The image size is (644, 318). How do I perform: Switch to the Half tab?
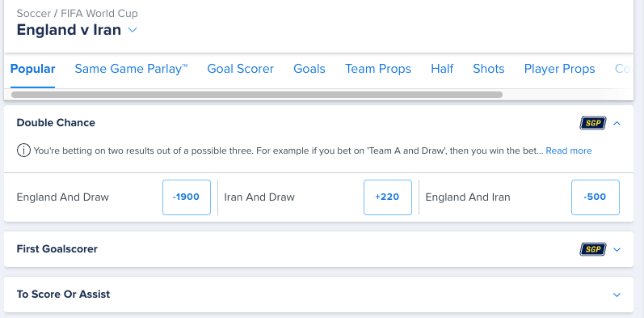[442, 69]
